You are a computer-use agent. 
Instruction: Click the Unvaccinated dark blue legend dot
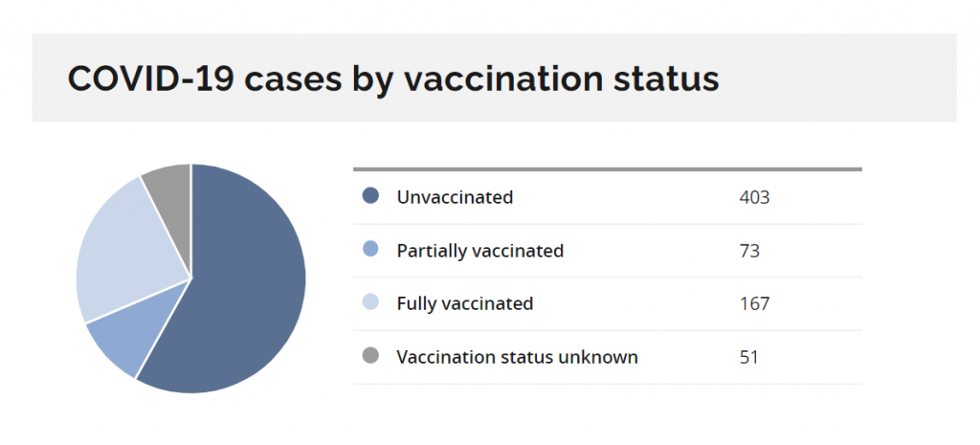(370, 196)
